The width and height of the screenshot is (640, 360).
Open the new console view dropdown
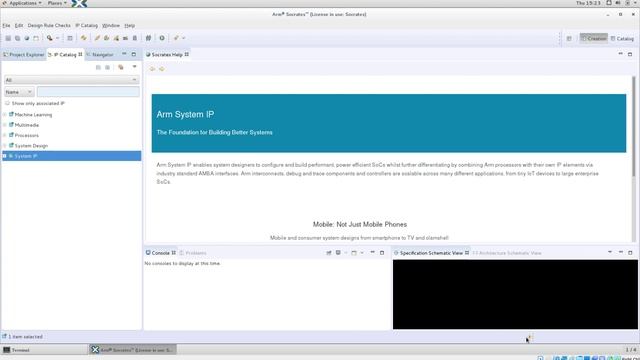(362, 253)
